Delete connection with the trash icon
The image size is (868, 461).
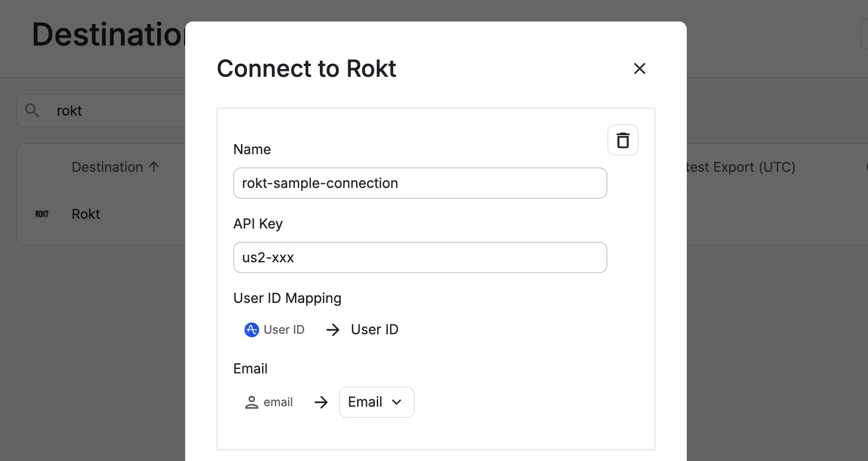[x=623, y=140]
